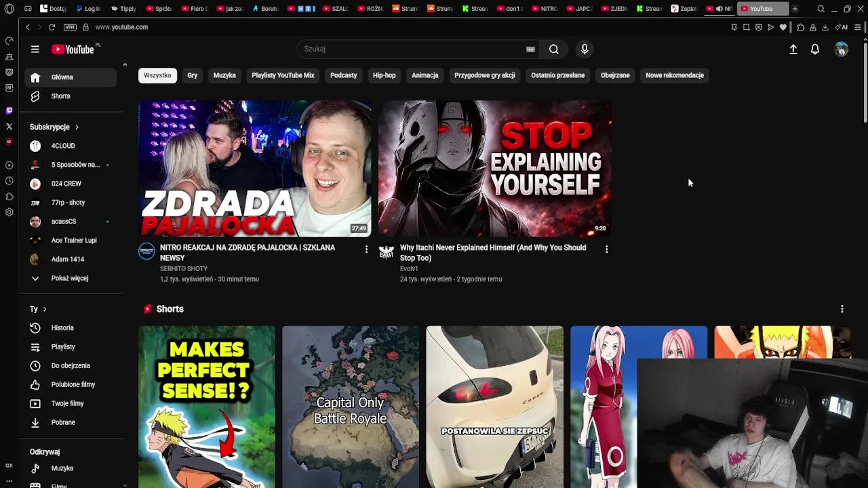Click the www.youtube.com address bar
This screenshot has height=488, width=868.
(121, 27)
